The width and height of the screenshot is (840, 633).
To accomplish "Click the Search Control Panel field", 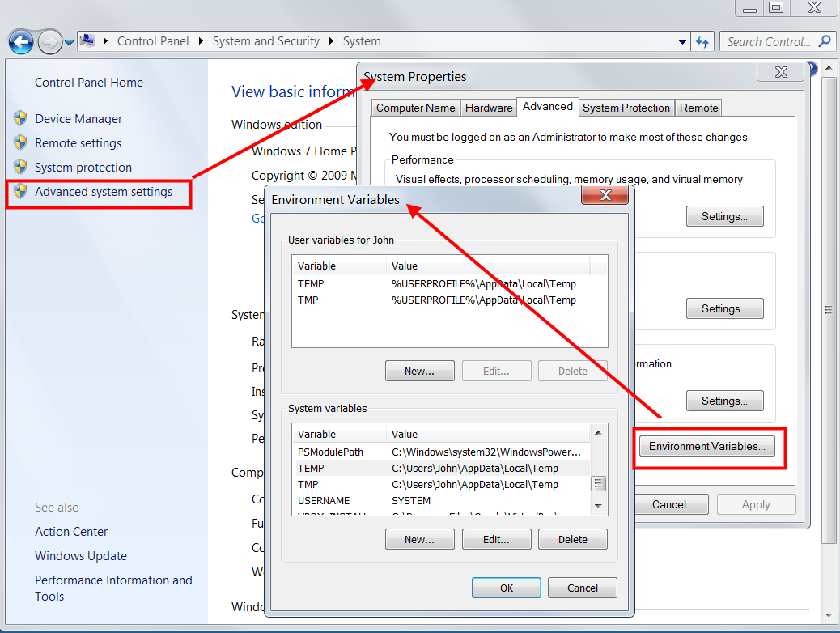I will [778, 41].
